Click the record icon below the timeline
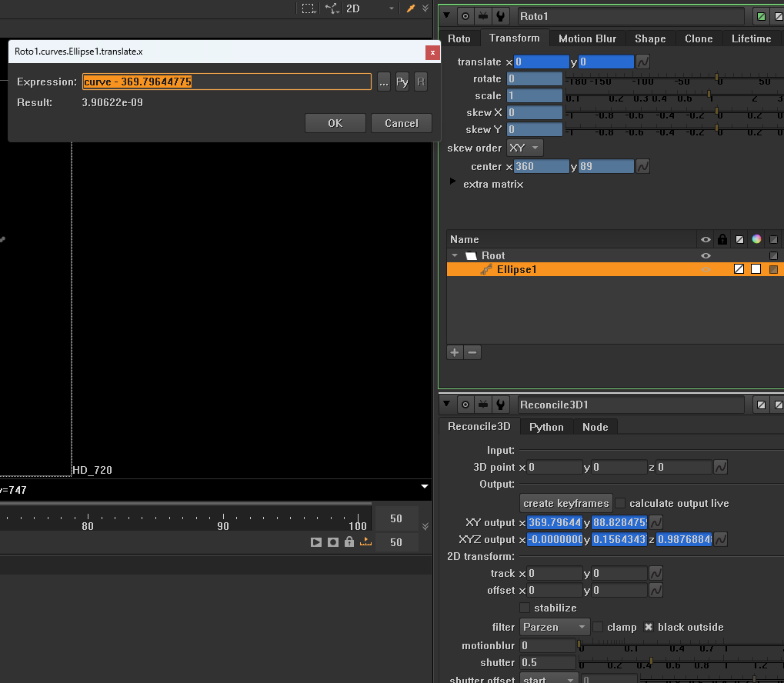 point(333,542)
